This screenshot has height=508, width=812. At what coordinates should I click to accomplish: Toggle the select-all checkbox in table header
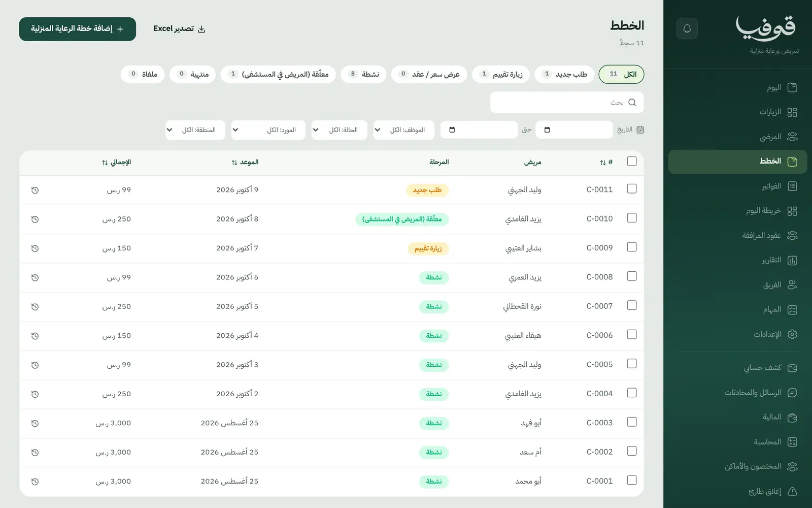632,161
